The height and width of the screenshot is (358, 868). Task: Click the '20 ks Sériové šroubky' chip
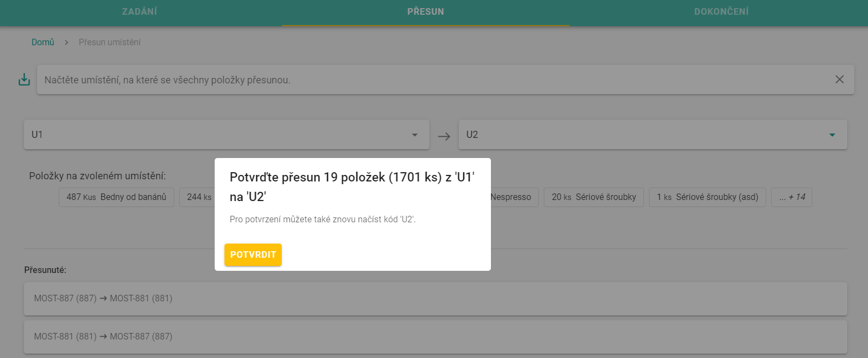[593, 197]
